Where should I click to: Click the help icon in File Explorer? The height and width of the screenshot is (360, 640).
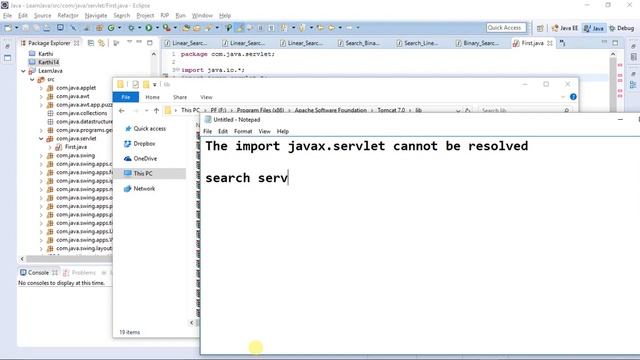click(x=573, y=97)
